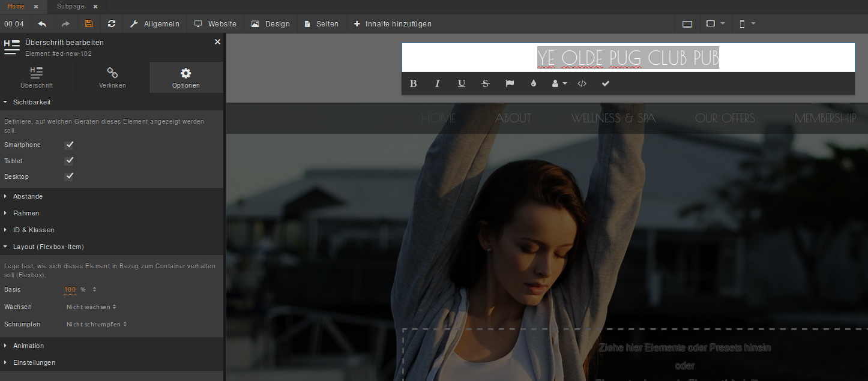This screenshot has width=868, height=381.
Task: Open the person icon dropdown
Action: point(559,83)
